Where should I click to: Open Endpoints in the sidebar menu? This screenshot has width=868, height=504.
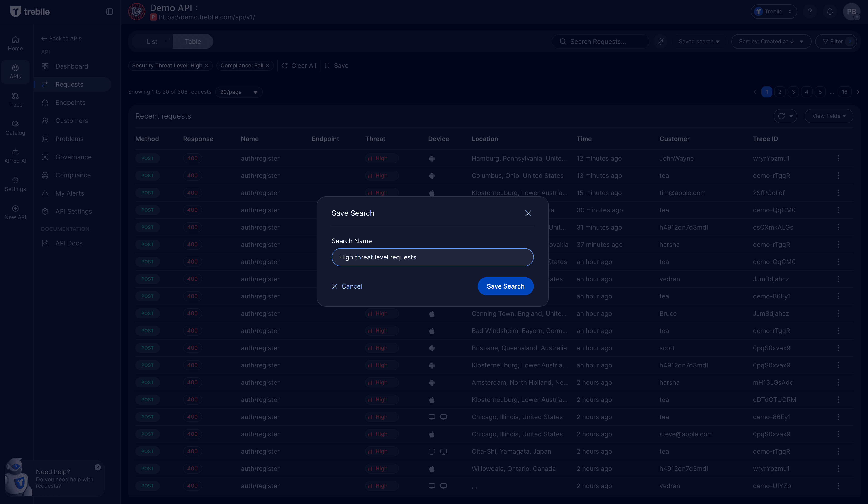(70, 102)
